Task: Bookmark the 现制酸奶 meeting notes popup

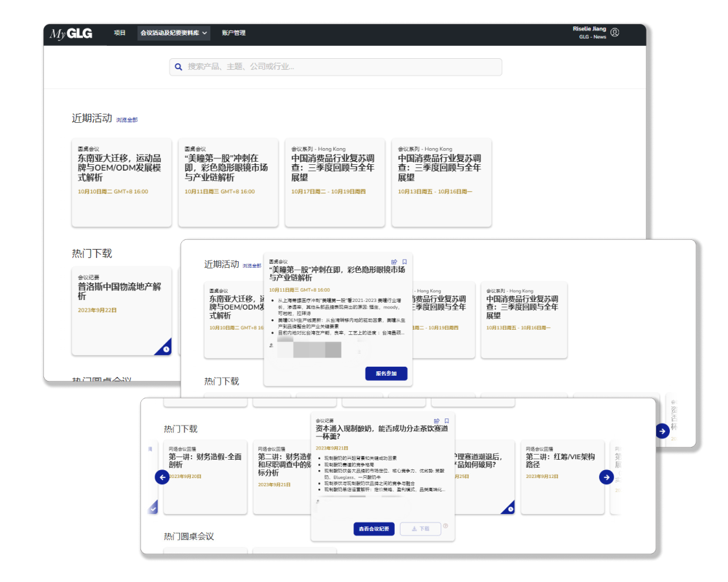Action: (447, 421)
